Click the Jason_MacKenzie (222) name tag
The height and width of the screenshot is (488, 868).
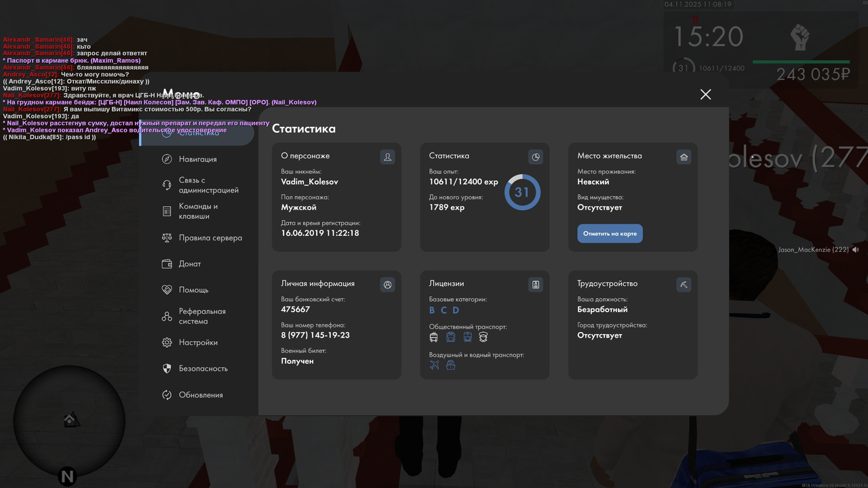click(814, 250)
